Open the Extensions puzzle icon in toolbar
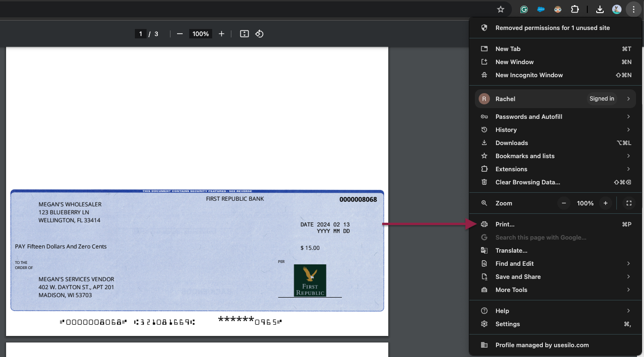The image size is (644, 357). pyautogui.click(x=575, y=9)
